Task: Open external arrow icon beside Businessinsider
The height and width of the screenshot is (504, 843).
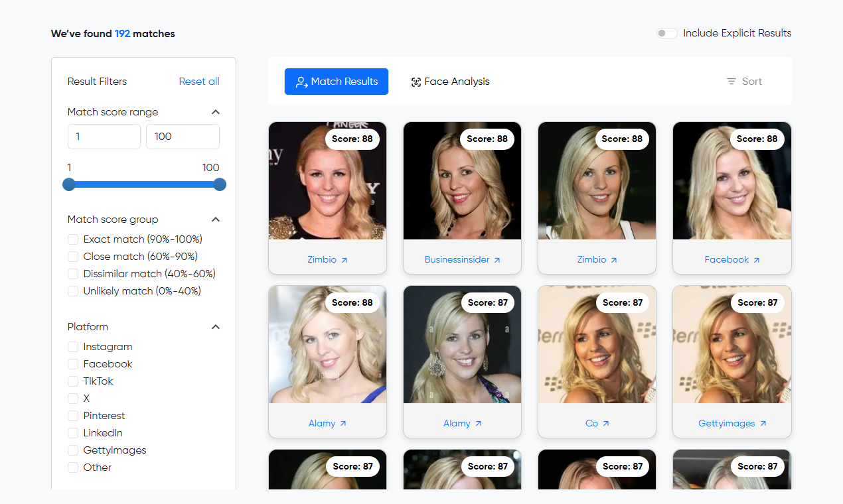Action: coord(497,260)
